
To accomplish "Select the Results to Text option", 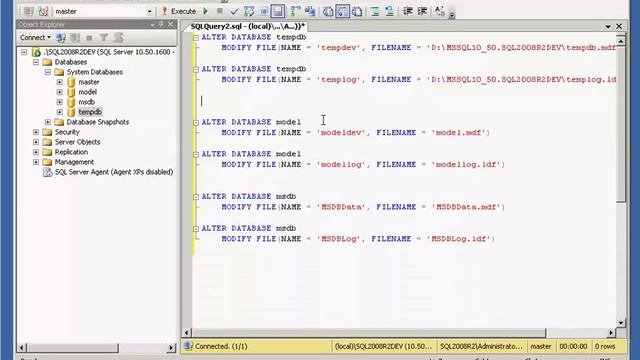I will point(328,11).
